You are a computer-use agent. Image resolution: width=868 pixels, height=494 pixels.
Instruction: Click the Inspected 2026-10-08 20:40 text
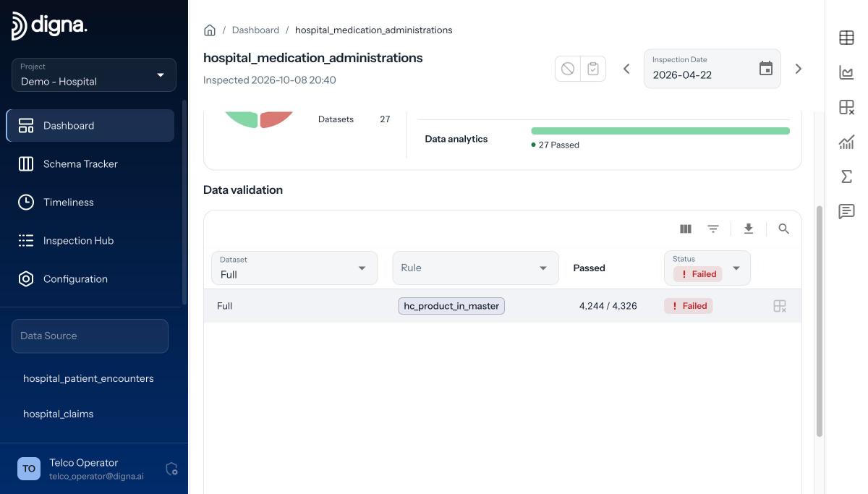click(270, 80)
